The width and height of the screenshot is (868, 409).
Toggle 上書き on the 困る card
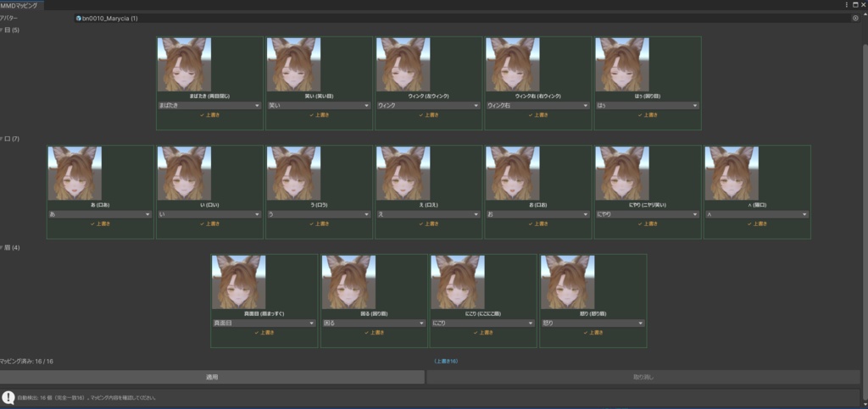pos(374,333)
